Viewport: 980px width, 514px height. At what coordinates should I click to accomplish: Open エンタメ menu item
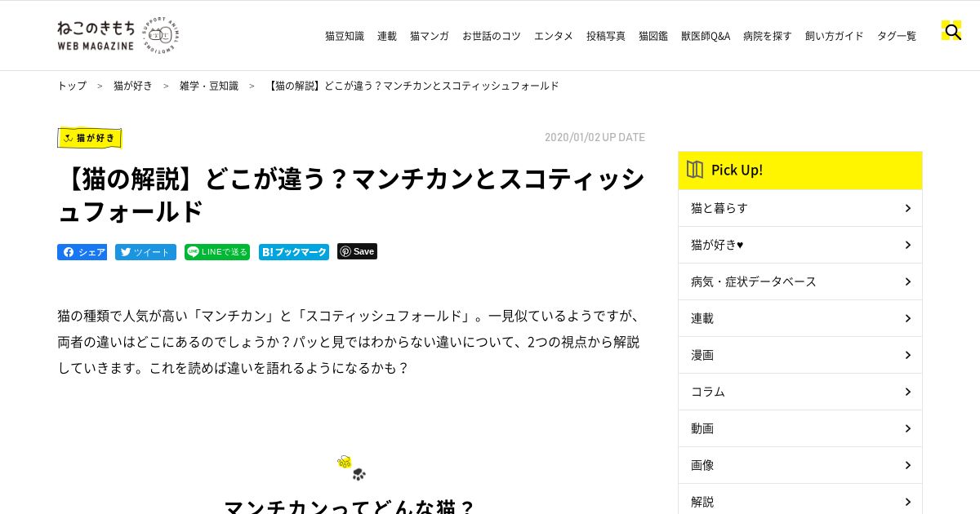pyautogui.click(x=554, y=36)
